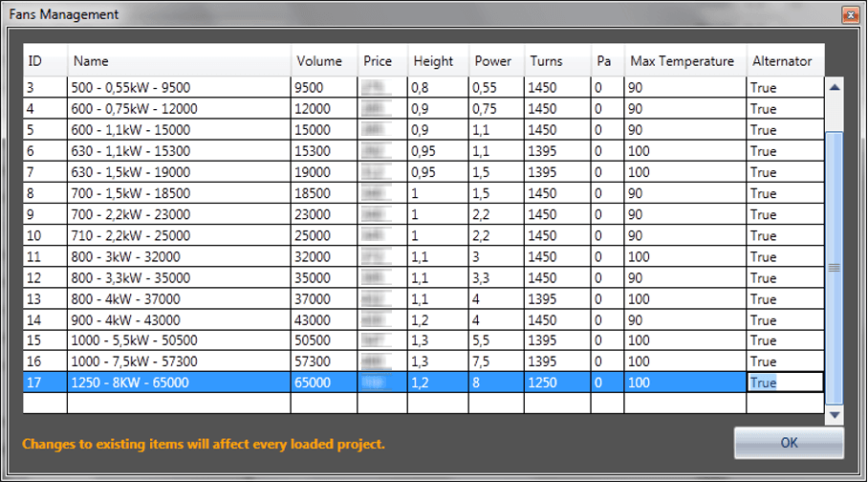The height and width of the screenshot is (482, 868).
Task: Sort by the Alternator column header
Action: 786,60
